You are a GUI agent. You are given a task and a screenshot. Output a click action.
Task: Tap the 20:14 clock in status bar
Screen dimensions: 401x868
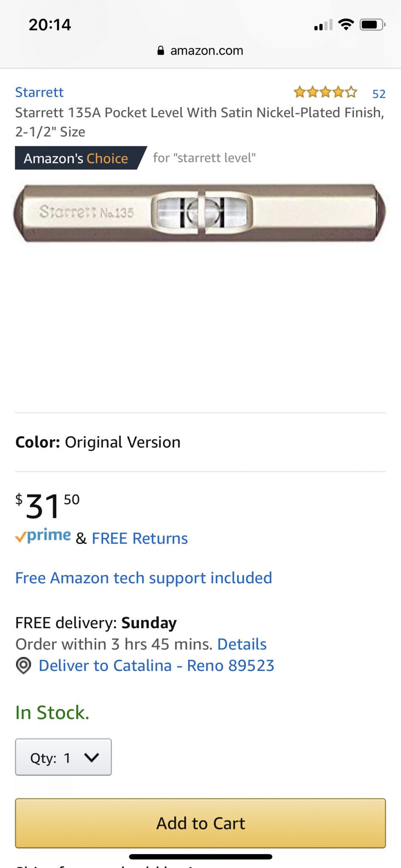(50, 25)
